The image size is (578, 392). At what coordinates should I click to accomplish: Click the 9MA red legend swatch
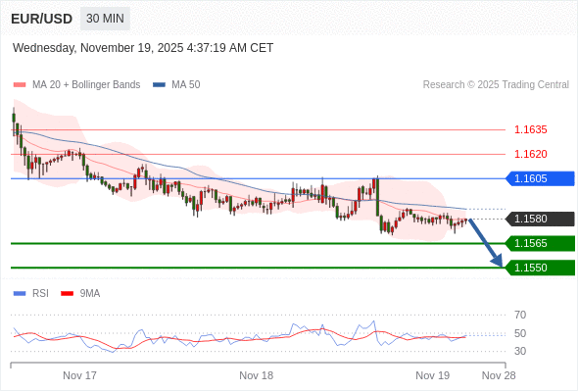(x=67, y=294)
